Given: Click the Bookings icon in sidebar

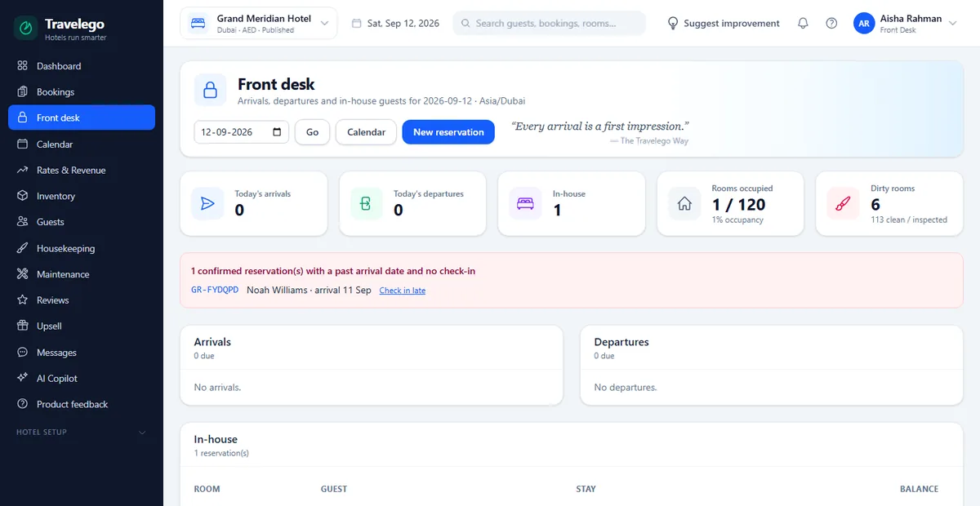Looking at the screenshot, I should (22, 91).
